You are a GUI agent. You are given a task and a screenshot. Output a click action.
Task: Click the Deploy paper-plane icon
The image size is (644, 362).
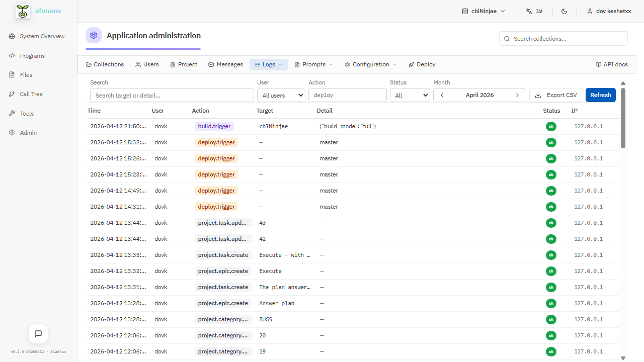click(x=411, y=64)
